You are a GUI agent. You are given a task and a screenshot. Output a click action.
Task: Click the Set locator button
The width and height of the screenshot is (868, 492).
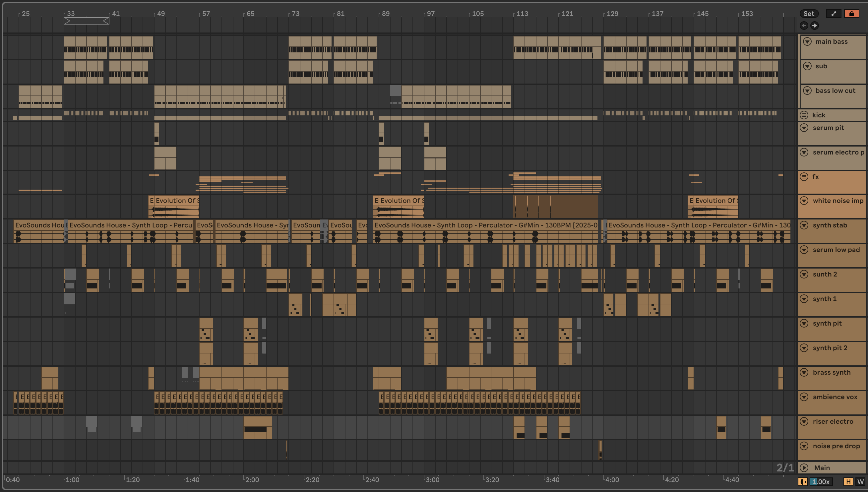809,14
